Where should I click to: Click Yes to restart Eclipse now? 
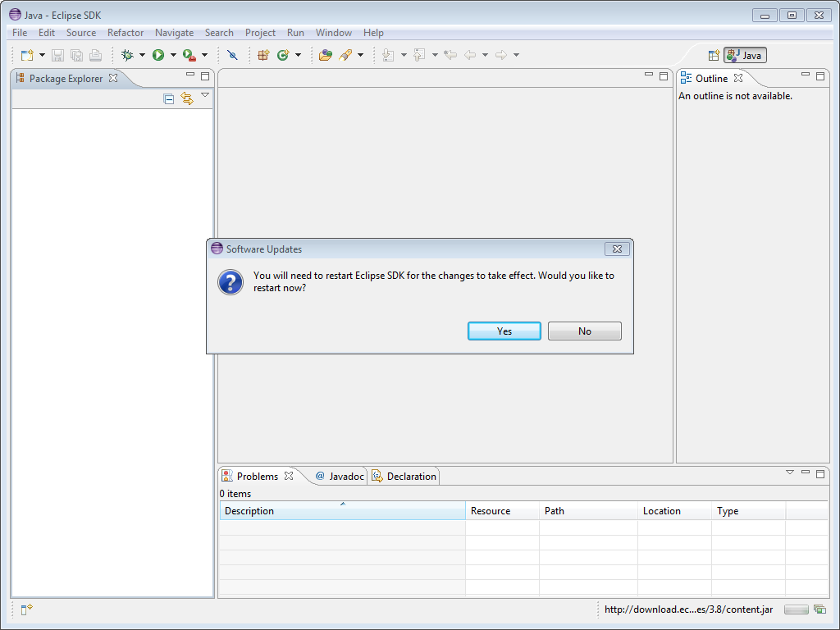pyautogui.click(x=504, y=331)
